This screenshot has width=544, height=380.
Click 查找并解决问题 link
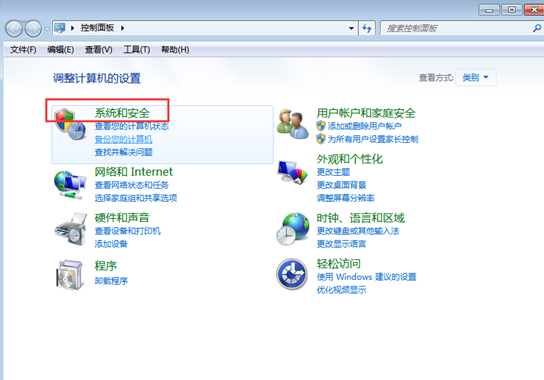pyautogui.click(x=124, y=152)
